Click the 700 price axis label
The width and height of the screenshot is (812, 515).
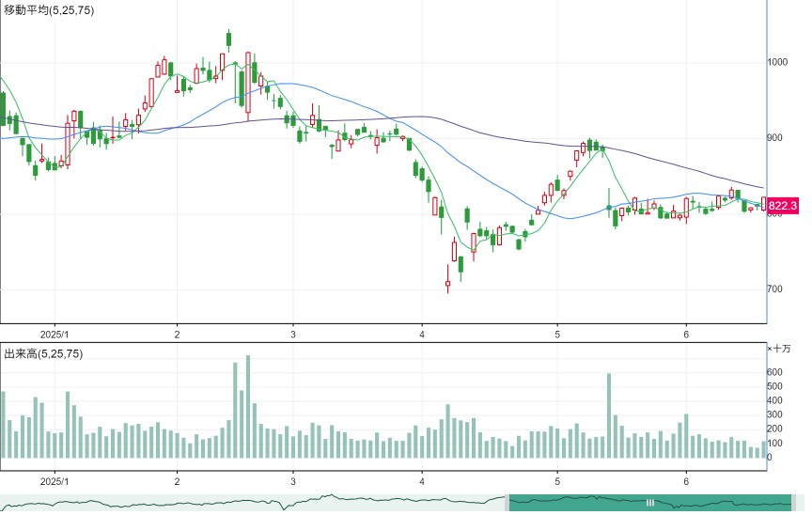coord(775,289)
